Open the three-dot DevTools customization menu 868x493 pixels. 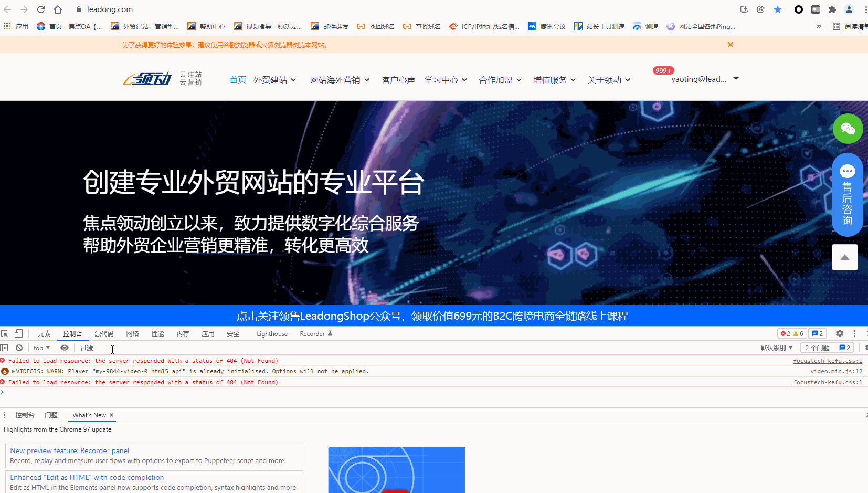tap(855, 333)
